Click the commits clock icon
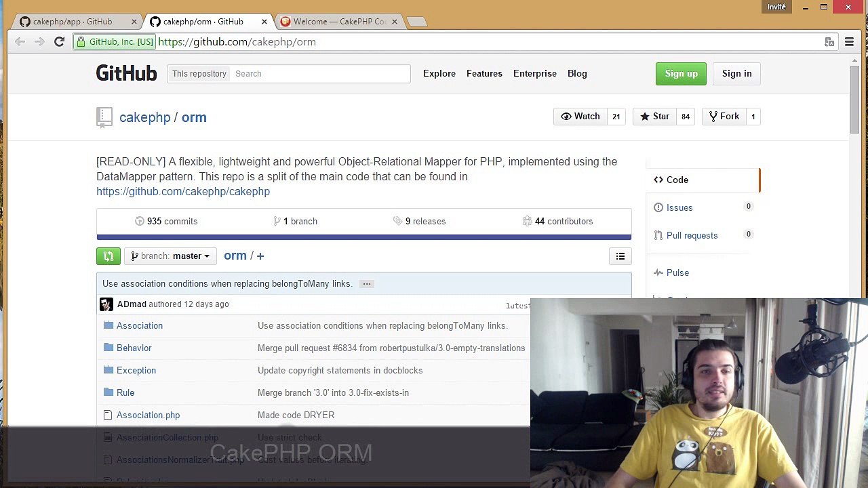The image size is (868, 488). coord(140,221)
